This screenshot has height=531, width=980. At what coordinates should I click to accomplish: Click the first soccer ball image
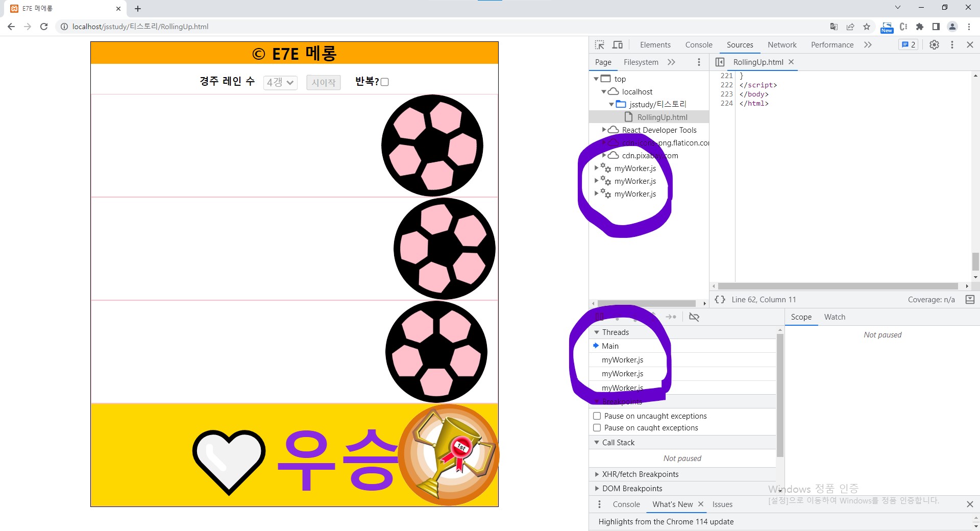[432, 146]
